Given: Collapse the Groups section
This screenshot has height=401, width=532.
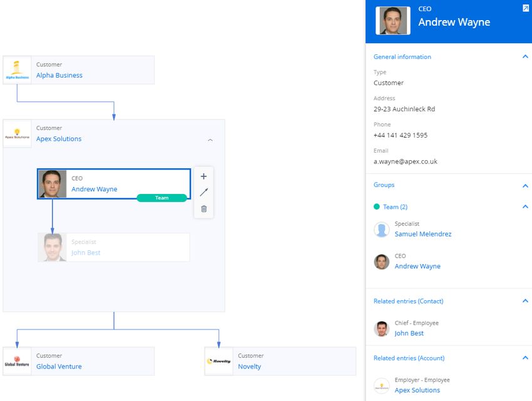Looking at the screenshot, I should [525, 186].
